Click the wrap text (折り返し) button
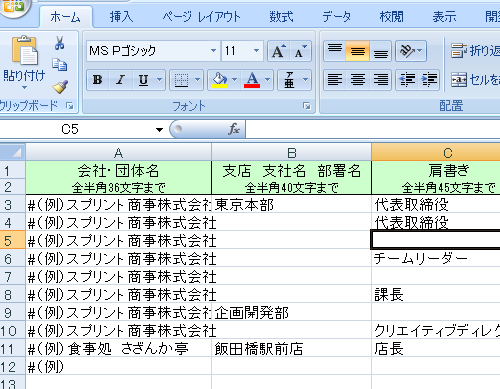 [x=475, y=51]
